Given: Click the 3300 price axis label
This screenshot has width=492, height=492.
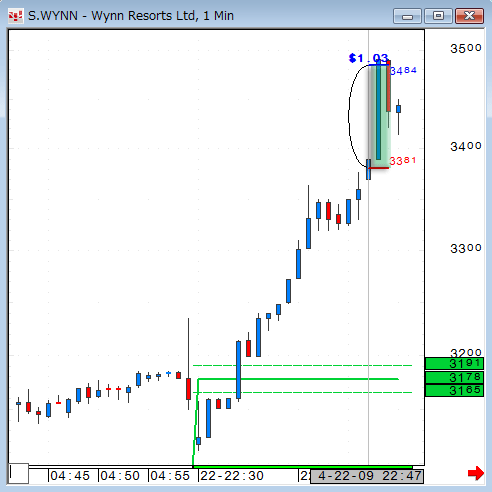Looking at the screenshot, I should point(466,248).
